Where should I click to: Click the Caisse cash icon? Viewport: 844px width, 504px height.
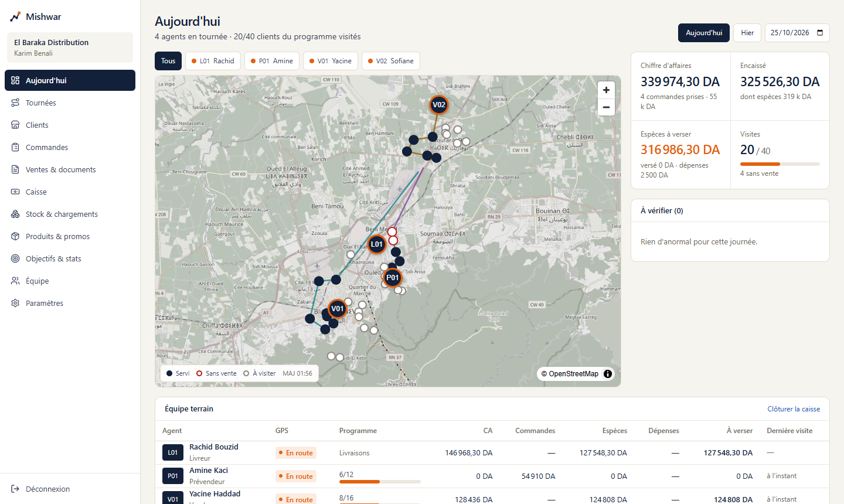point(15,192)
